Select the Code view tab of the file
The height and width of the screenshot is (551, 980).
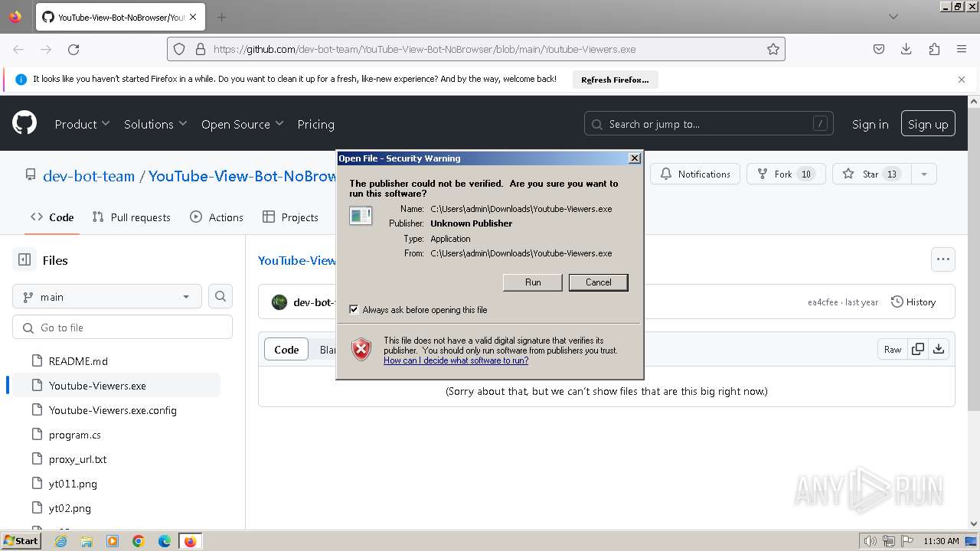click(x=286, y=349)
